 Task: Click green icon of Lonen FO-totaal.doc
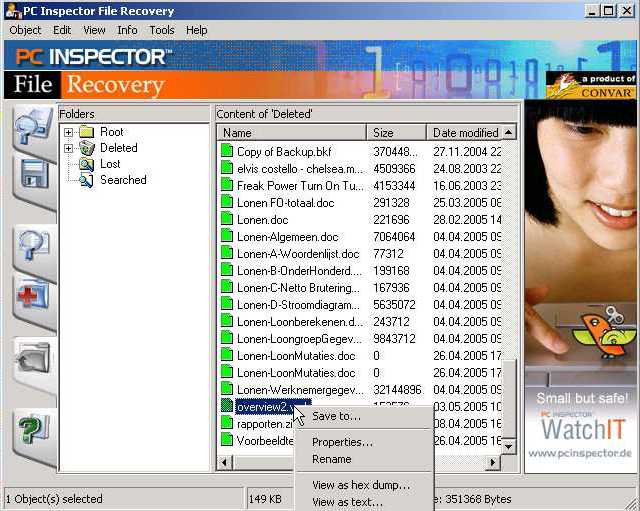227,202
